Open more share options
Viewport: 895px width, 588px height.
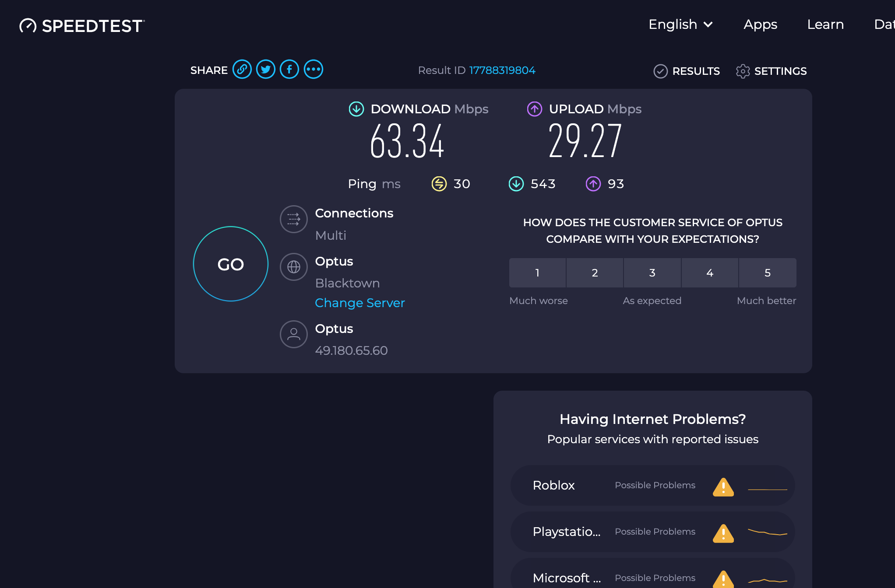[x=314, y=69]
